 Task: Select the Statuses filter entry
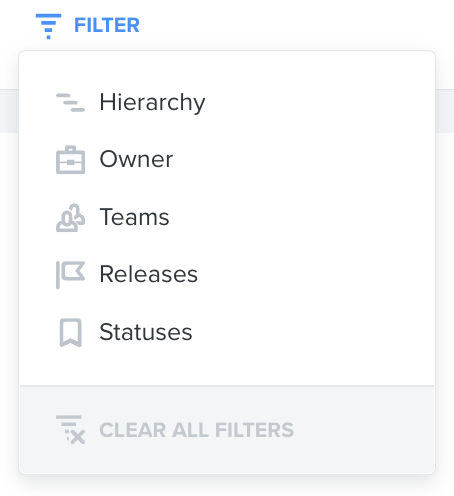tap(146, 332)
